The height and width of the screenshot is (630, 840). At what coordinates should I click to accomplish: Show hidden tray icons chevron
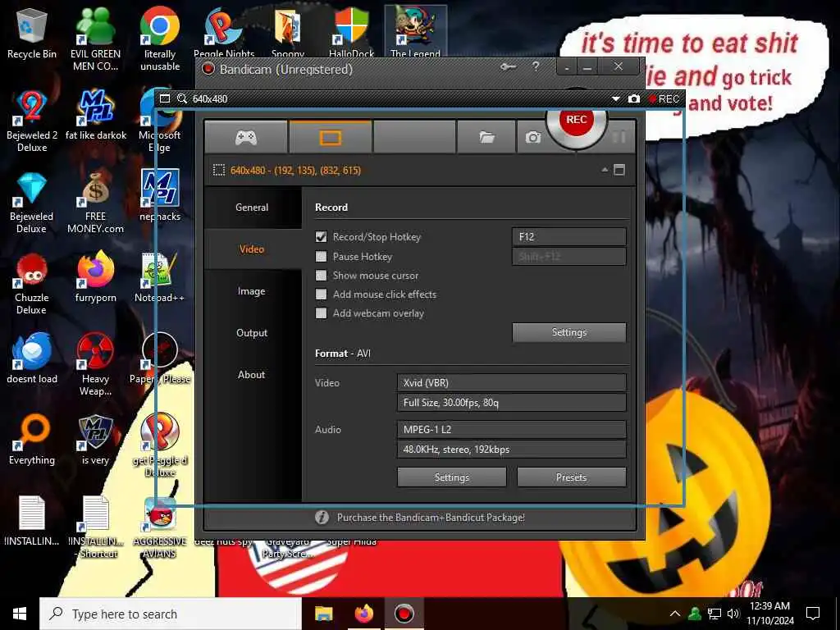tap(675, 614)
